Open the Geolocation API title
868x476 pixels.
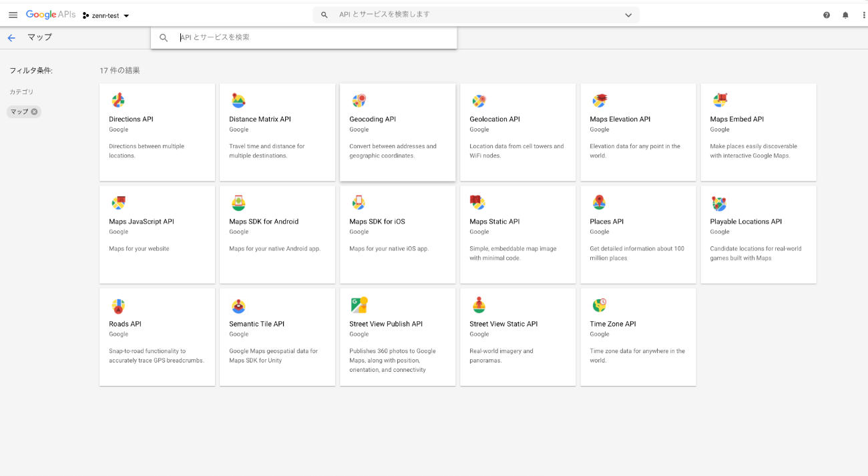click(x=494, y=120)
